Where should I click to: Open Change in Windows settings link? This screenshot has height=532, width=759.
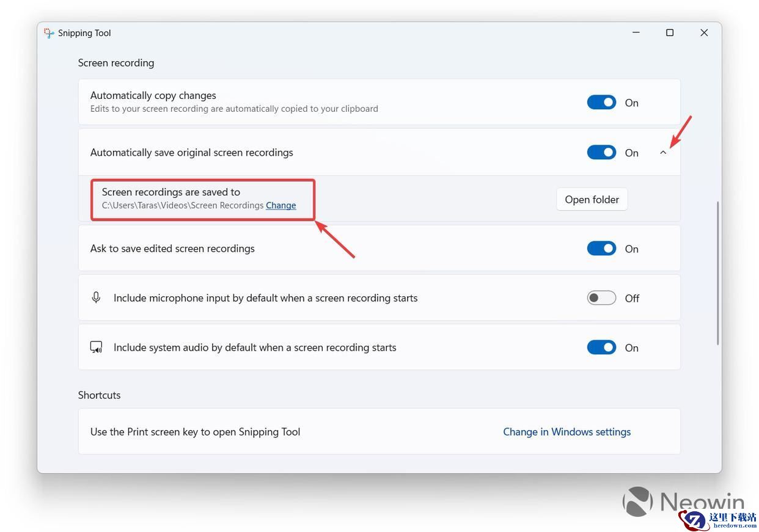(566, 432)
